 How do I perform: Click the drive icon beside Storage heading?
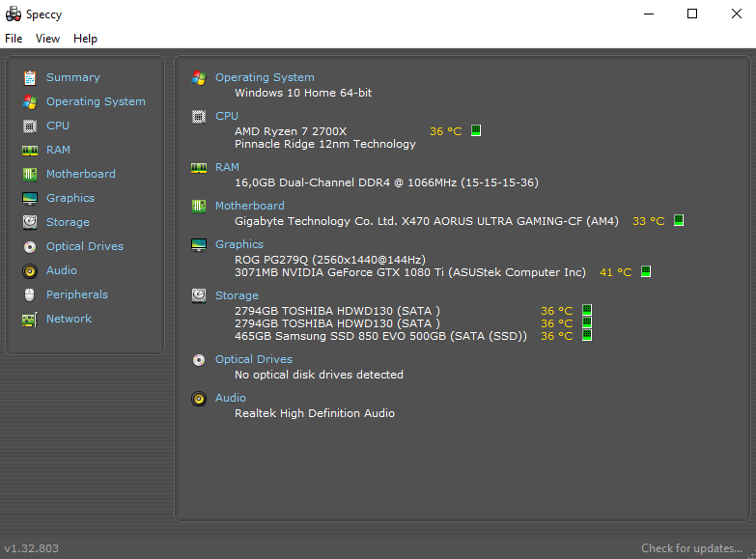click(199, 295)
